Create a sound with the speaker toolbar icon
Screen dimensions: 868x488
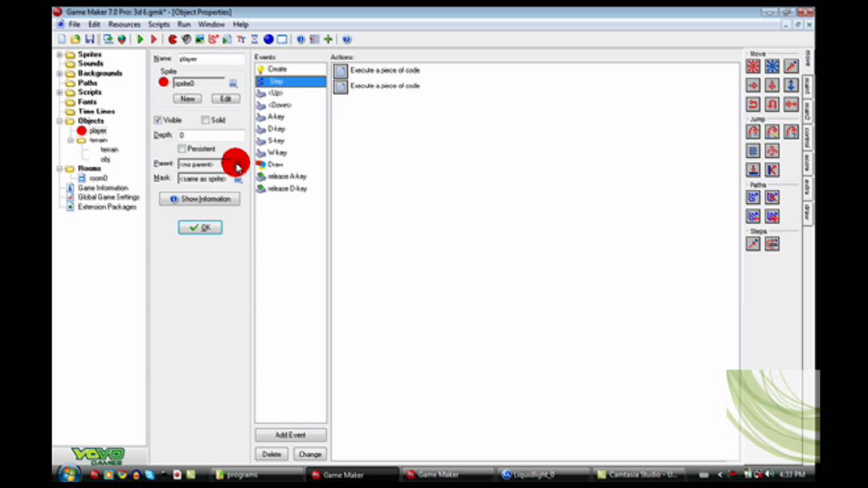coord(186,39)
